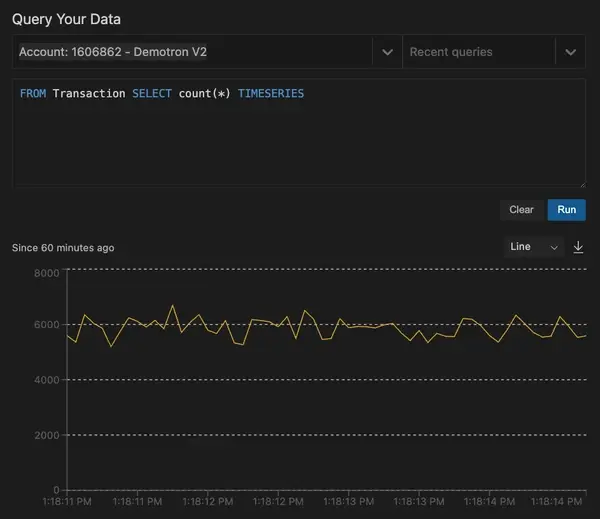Click the SELECT keyword in query
600x519 pixels.
152,94
